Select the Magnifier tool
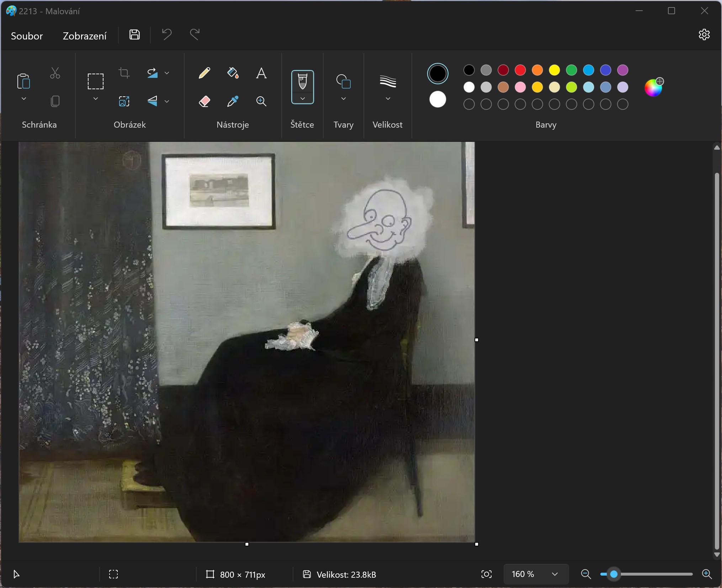722x588 pixels. [261, 101]
